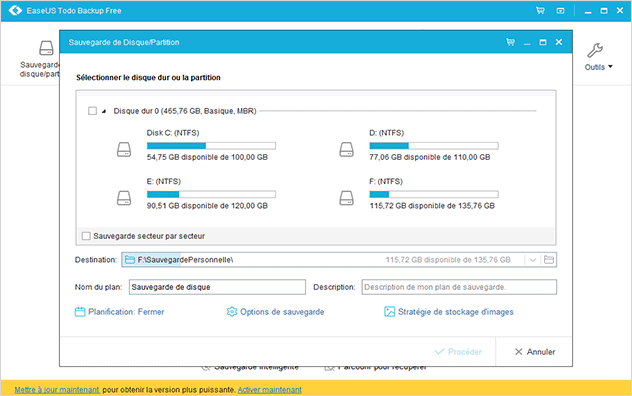632x396 pixels.
Task: Click the disk backup icon in main toolbar
Action: tap(46, 48)
